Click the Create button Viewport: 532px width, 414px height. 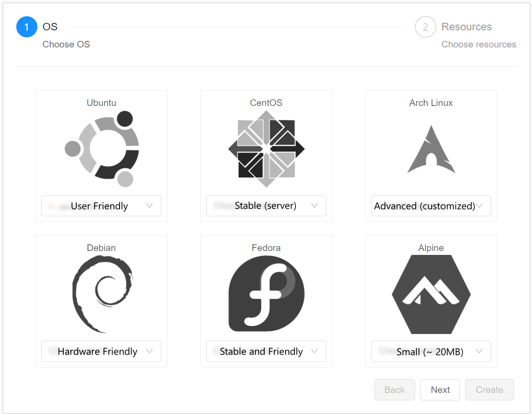pos(489,390)
